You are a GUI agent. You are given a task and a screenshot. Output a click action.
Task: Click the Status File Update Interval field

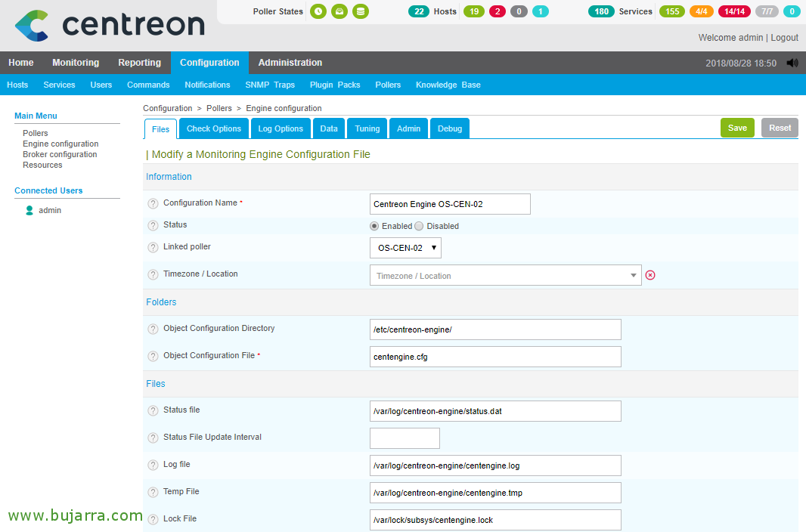(405, 438)
